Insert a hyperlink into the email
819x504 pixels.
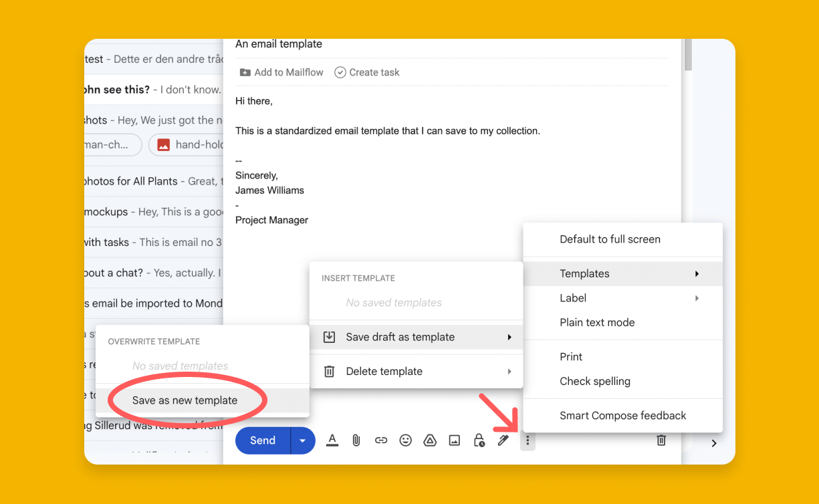381,440
